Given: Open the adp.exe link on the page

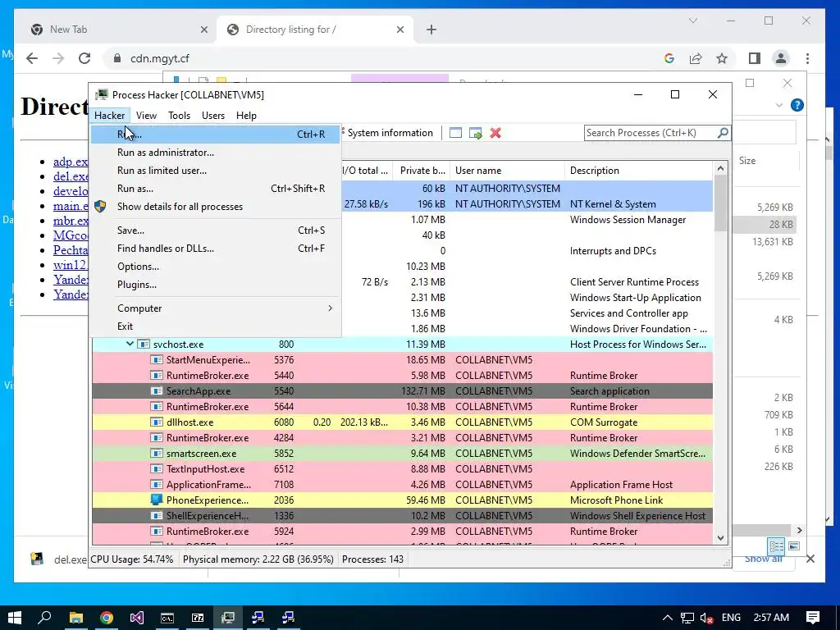Looking at the screenshot, I should coord(71,162).
